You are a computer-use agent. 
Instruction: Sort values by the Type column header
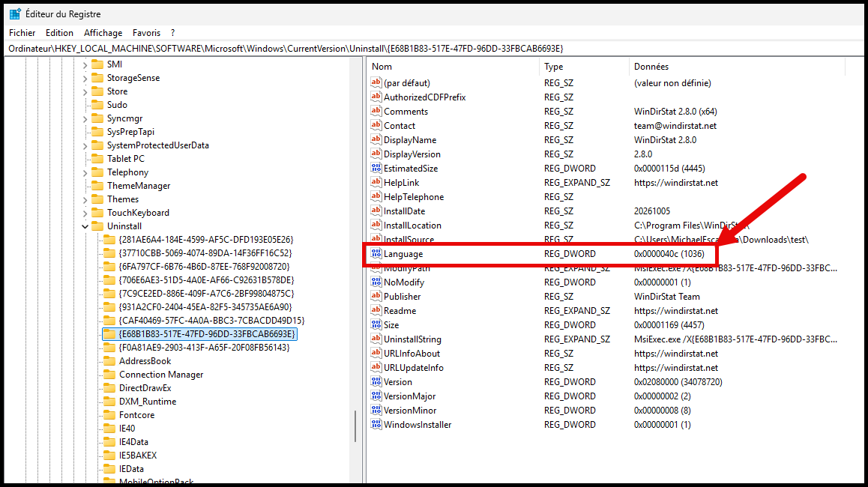[x=584, y=67]
